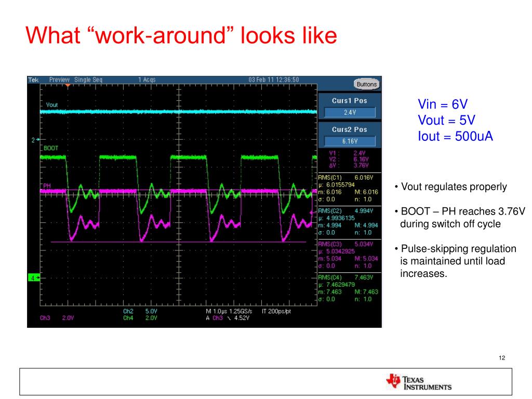
Task: Click the 'M 1.0μs 1.25GS/s' timebase readout
Action: pos(229,311)
